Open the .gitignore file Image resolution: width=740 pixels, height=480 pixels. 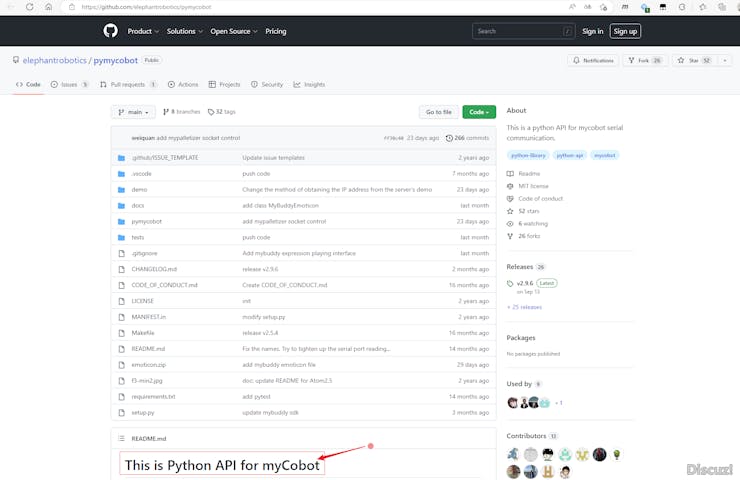click(x=144, y=253)
